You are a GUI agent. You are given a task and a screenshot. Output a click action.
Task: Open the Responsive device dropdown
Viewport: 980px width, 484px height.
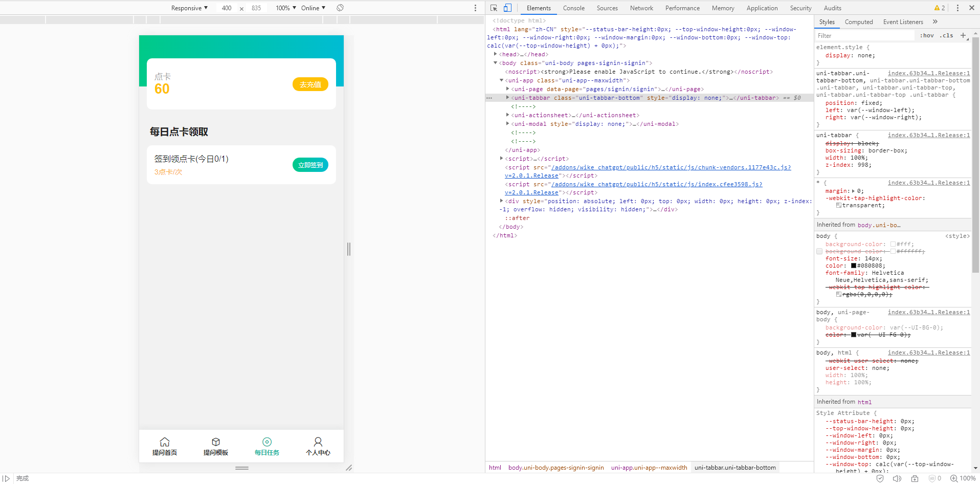(x=189, y=8)
